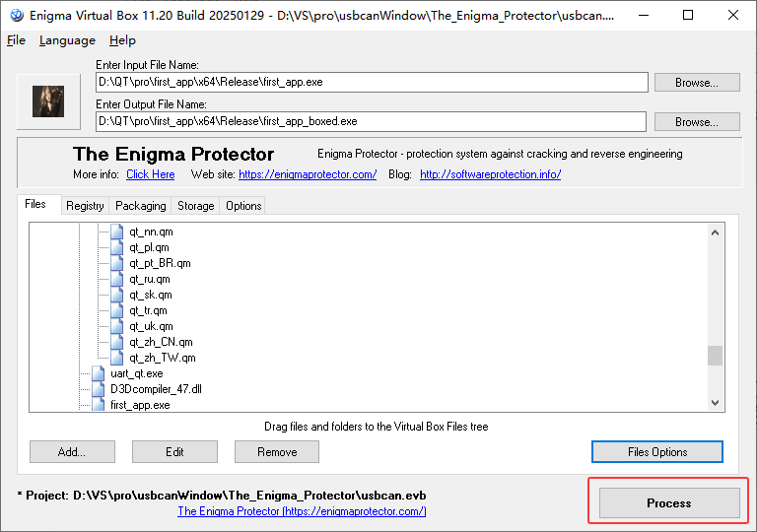Click the uart_qt.exe file icon
The width and height of the screenshot is (757, 532).
tap(99, 373)
